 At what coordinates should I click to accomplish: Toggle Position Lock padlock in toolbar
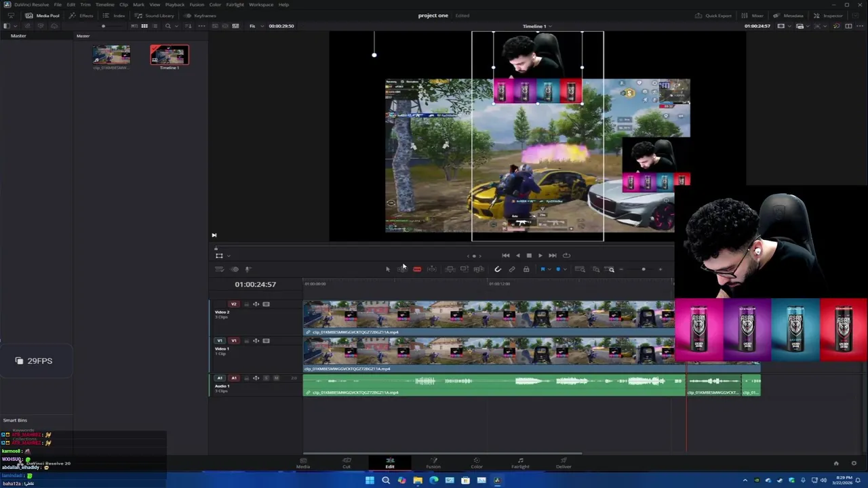[526, 269]
